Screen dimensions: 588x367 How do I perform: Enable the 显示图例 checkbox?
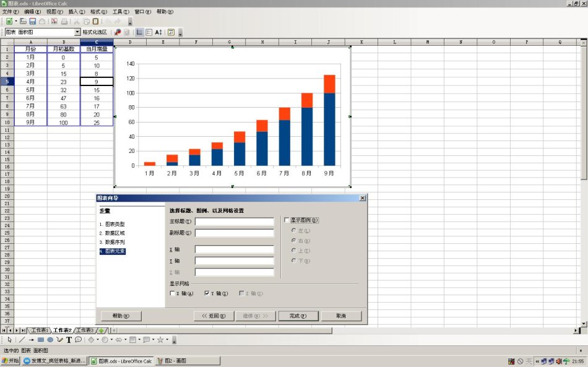coord(287,220)
